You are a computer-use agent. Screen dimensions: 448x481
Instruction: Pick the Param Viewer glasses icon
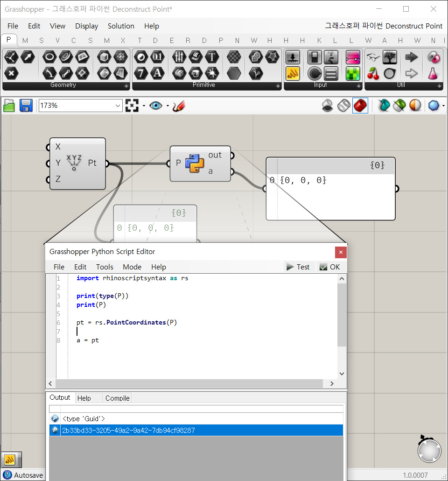373,57
